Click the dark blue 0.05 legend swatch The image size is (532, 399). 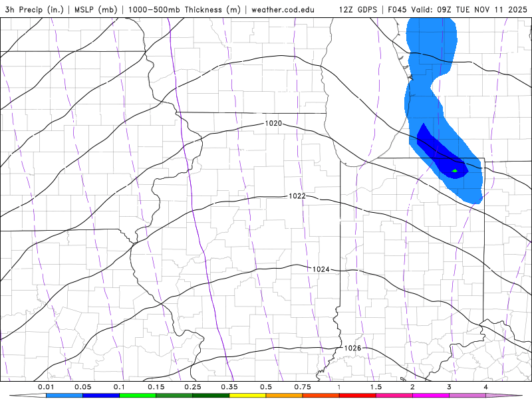101,396
